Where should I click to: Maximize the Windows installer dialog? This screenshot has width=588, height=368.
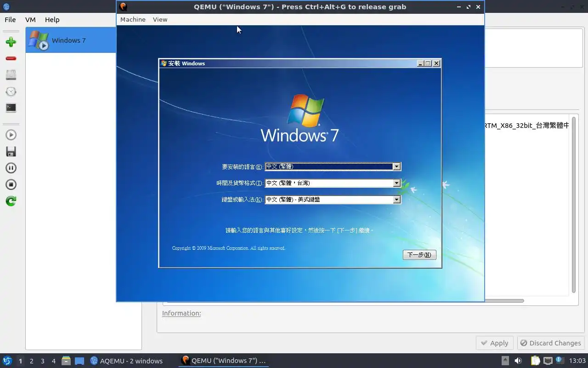point(428,63)
